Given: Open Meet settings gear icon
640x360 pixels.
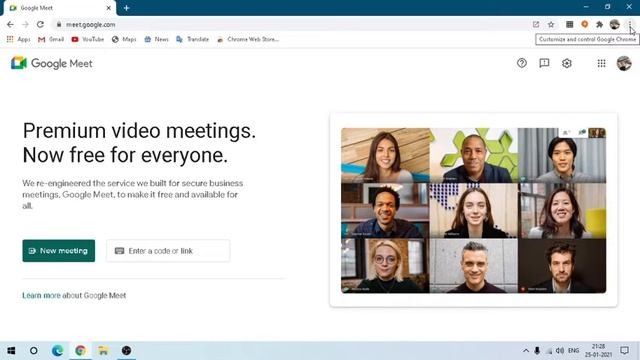Looking at the screenshot, I should tap(567, 63).
